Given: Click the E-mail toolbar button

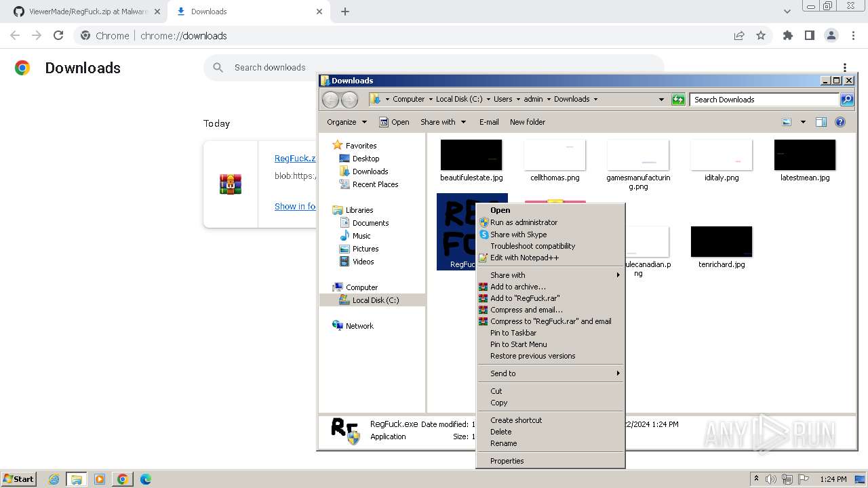Looking at the screenshot, I should (489, 122).
